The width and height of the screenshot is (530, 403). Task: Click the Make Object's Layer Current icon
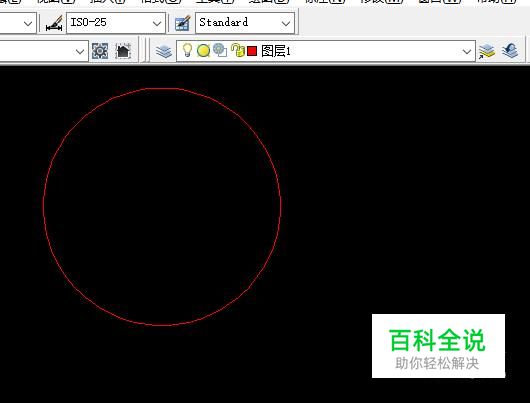[486, 51]
